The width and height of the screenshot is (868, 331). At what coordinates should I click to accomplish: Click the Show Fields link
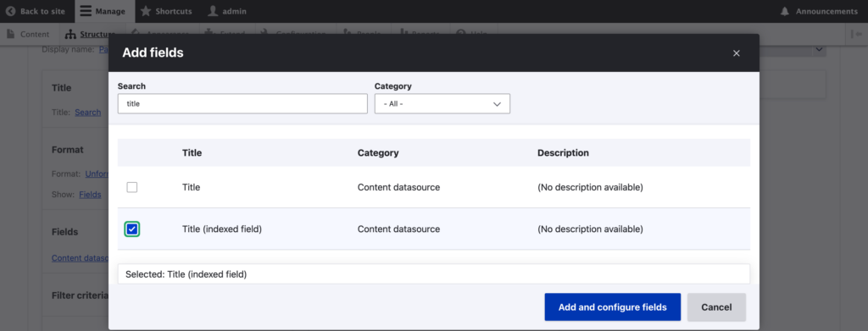coord(90,195)
